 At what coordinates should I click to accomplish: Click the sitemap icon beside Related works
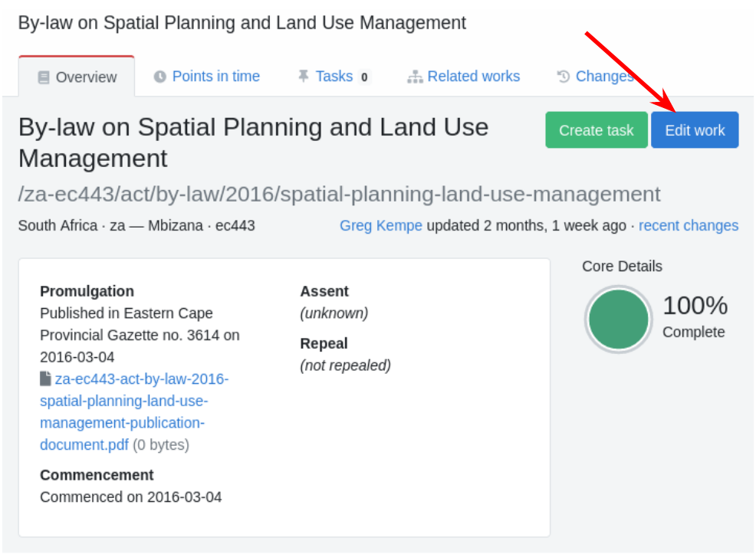coord(415,77)
